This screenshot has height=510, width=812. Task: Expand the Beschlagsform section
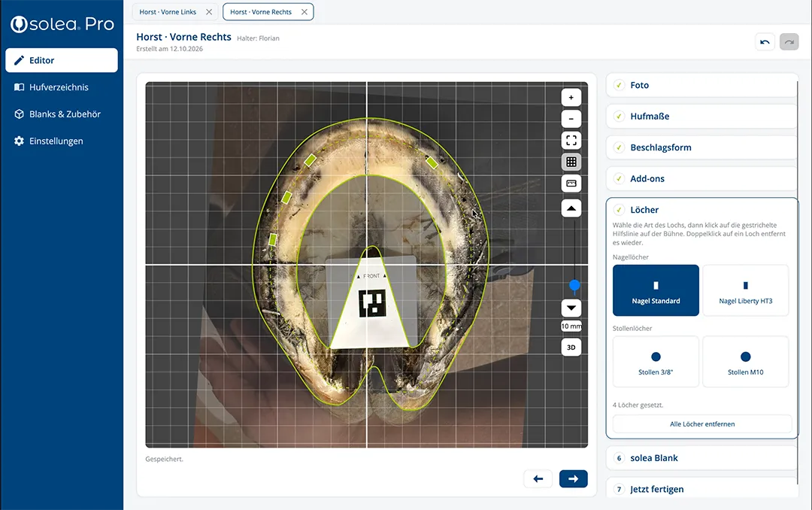point(701,147)
